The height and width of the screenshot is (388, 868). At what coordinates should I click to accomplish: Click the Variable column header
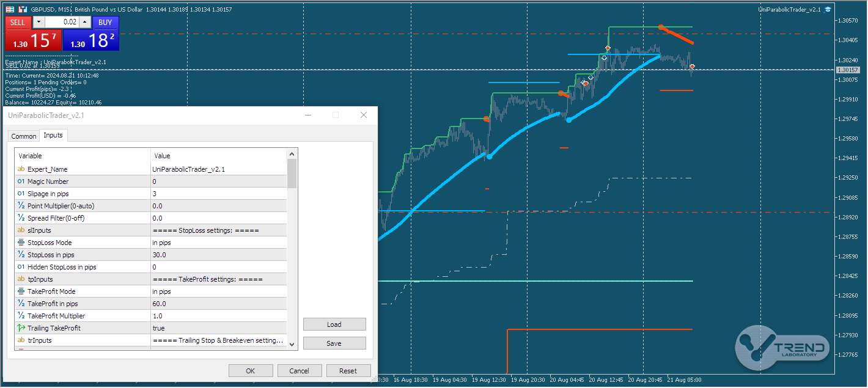click(83, 156)
